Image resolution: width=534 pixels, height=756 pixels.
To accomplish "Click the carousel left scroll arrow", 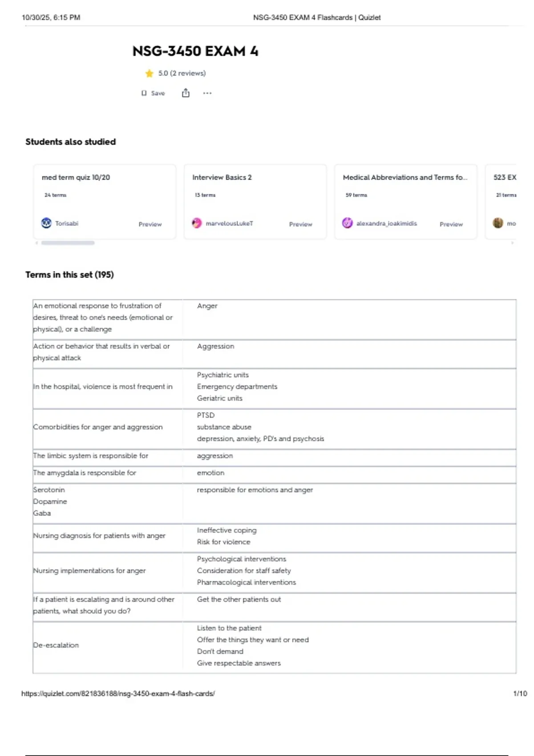I will [36, 243].
